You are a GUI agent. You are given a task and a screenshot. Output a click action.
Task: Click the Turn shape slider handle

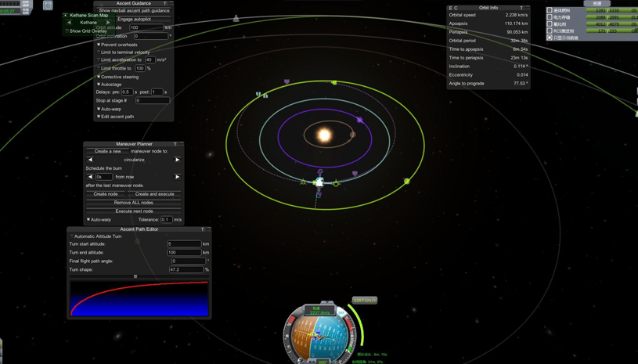(135, 276)
